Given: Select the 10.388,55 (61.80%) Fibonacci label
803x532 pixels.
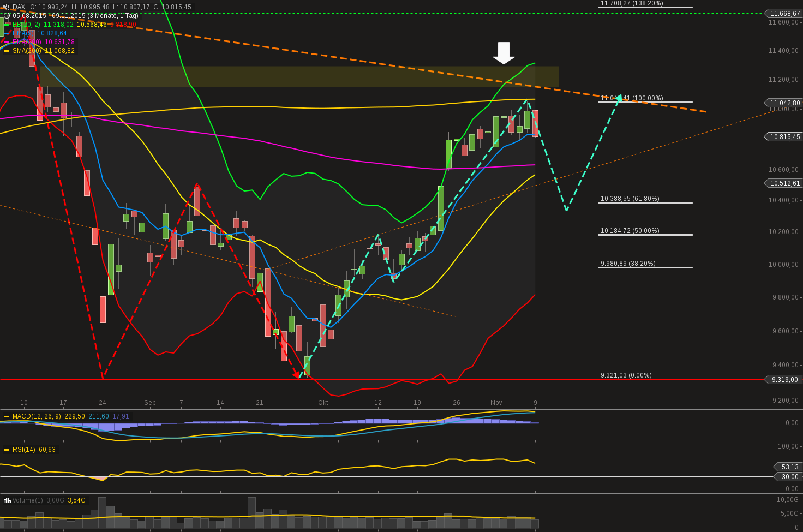Looking at the screenshot, I should tap(630, 199).
